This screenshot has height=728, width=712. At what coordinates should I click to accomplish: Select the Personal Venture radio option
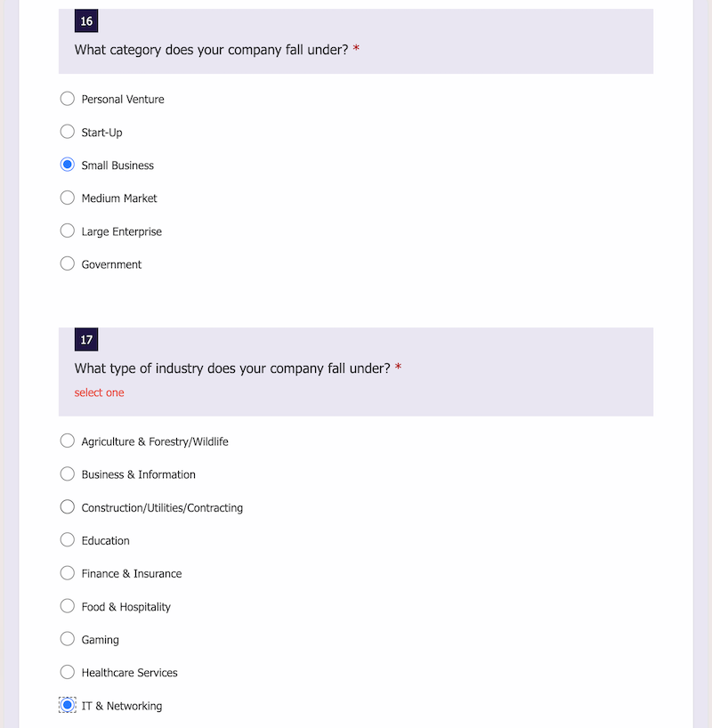tap(68, 99)
